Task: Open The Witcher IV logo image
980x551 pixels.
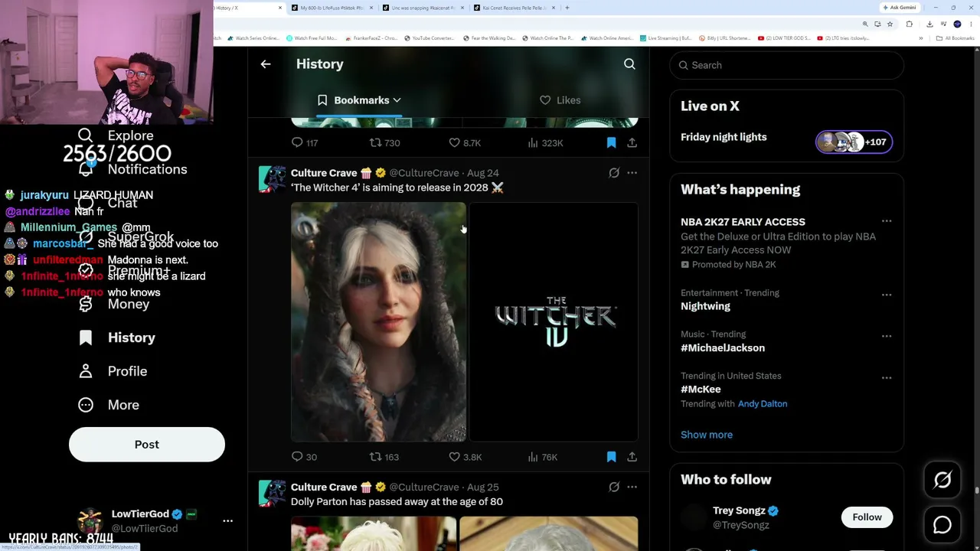Action: coord(554,322)
